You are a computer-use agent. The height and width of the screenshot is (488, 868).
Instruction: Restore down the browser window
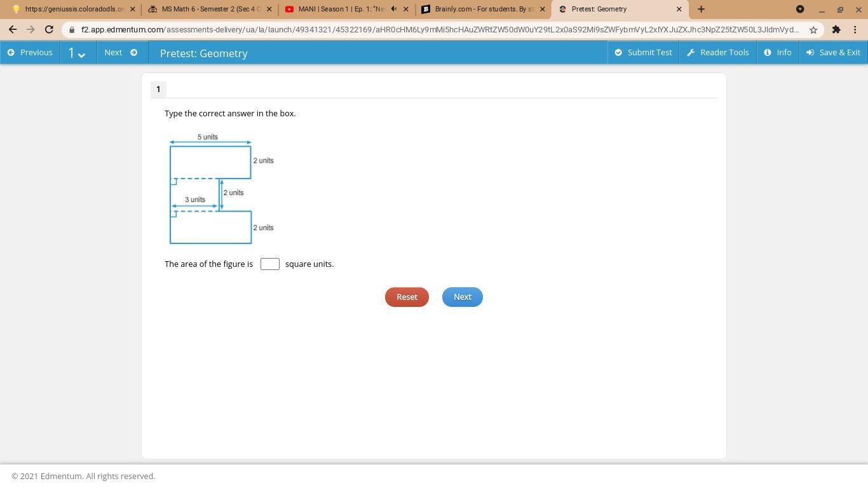[840, 10]
